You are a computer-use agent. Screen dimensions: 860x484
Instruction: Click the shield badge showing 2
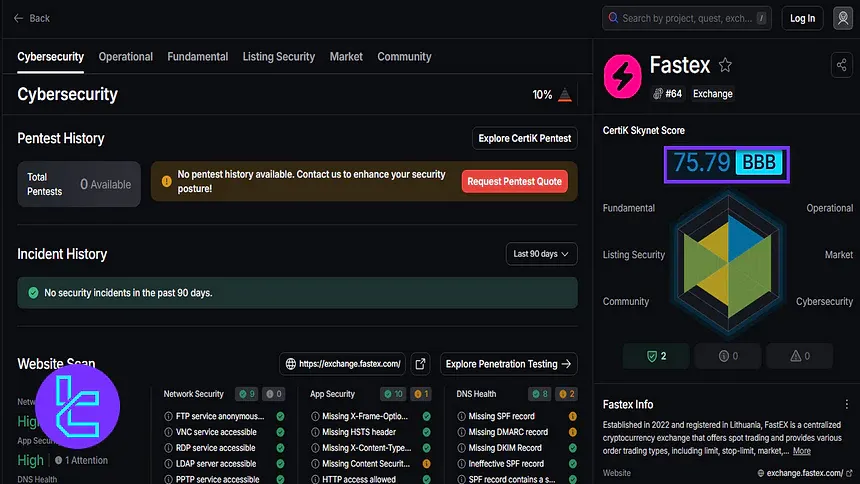click(656, 356)
